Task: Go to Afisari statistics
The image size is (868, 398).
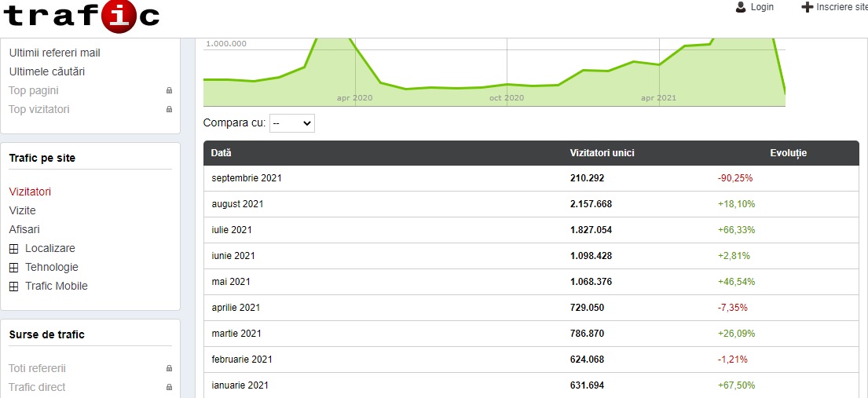Action: (24, 229)
